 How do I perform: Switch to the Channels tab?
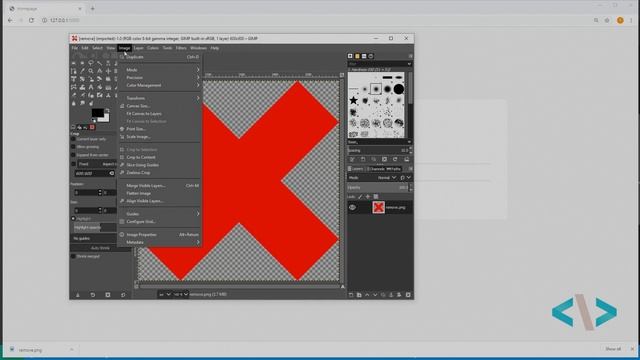376,169
